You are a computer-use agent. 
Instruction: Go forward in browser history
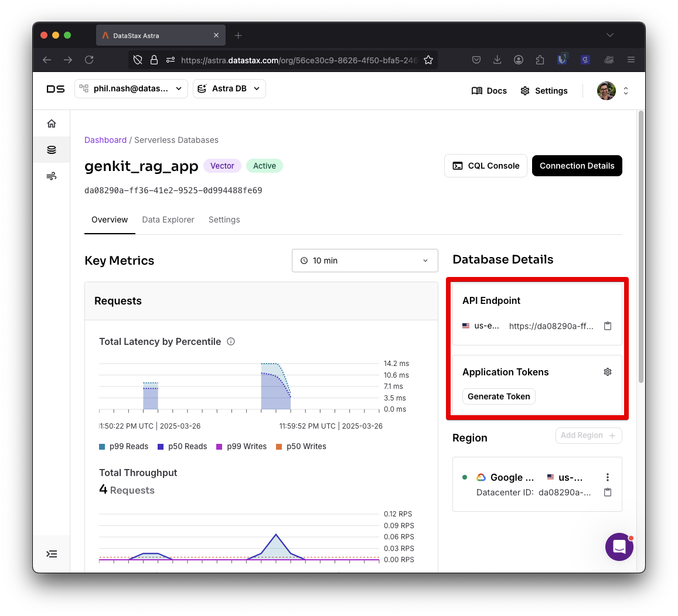[x=68, y=60]
